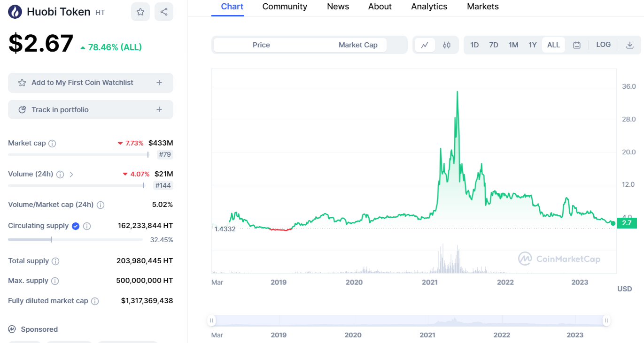Set chart range to 1M

[513, 45]
